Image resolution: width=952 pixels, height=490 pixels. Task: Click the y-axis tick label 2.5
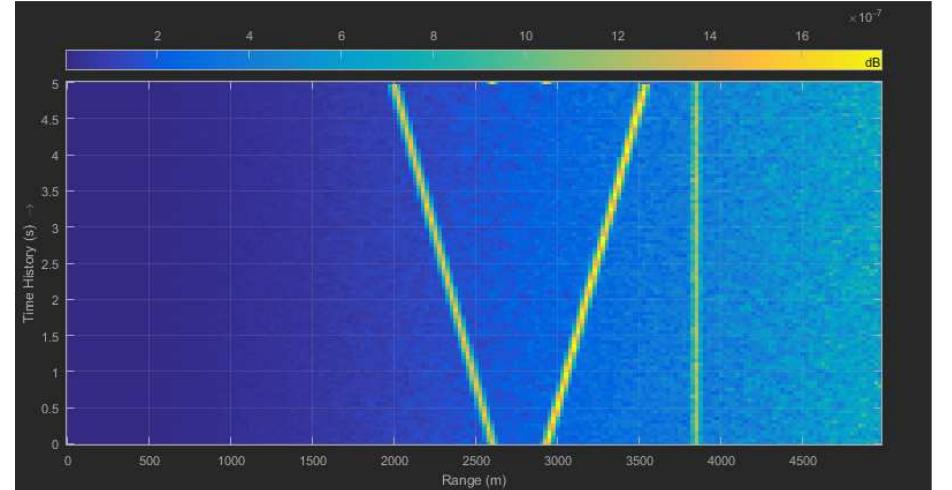[x=50, y=264]
